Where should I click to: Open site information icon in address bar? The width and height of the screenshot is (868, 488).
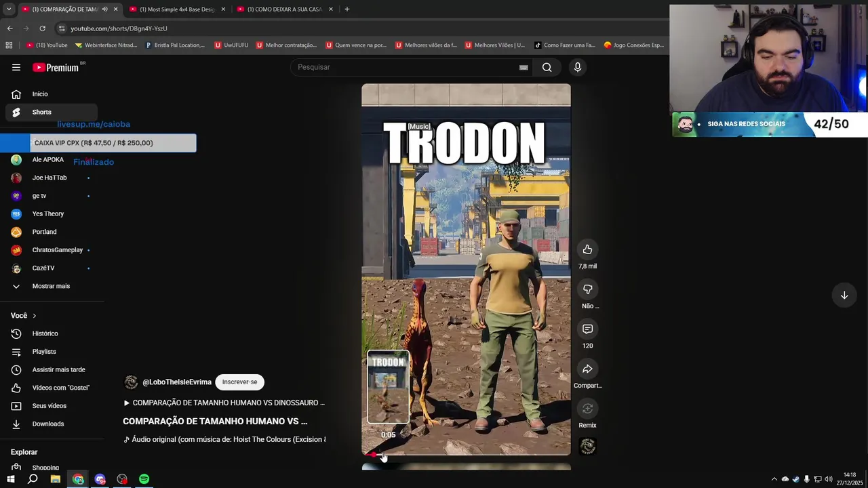tap(62, 28)
